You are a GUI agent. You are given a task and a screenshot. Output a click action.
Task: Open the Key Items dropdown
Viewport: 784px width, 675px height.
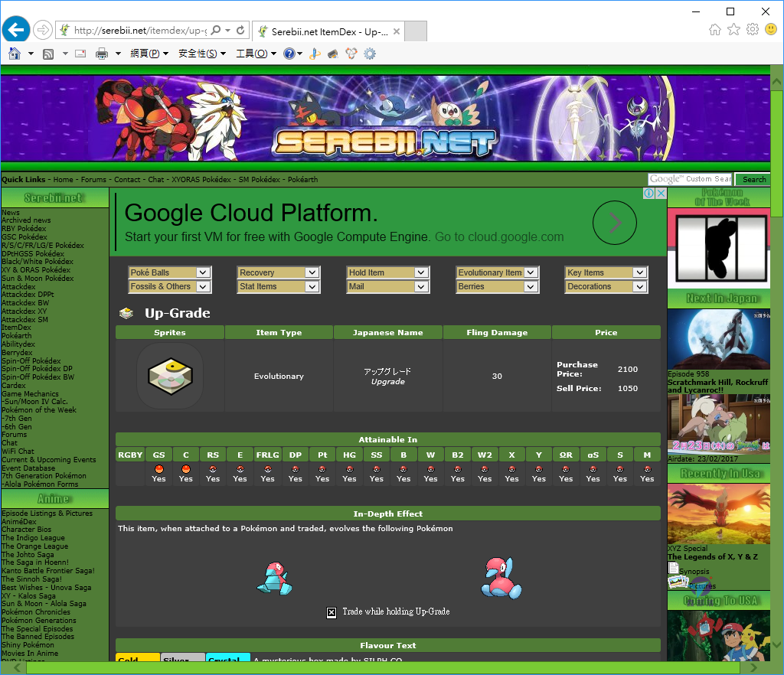tap(606, 272)
